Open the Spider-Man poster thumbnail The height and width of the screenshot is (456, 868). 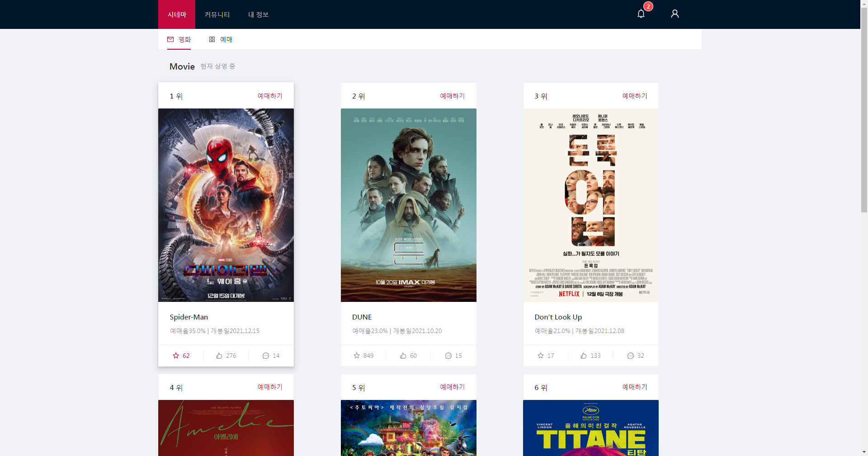click(x=226, y=205)
